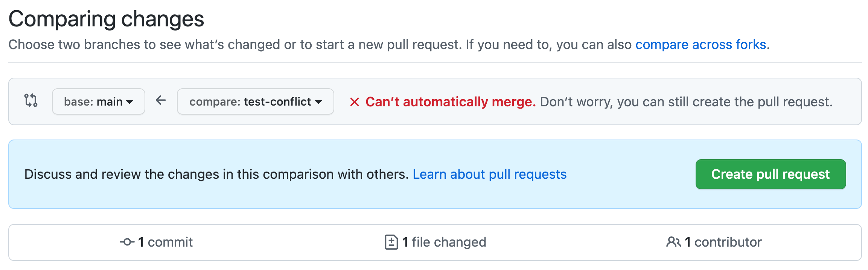The height and width of the screenshot is (270, 868).
Task: Click the file diff icon
Action: [x=391, y=242]
